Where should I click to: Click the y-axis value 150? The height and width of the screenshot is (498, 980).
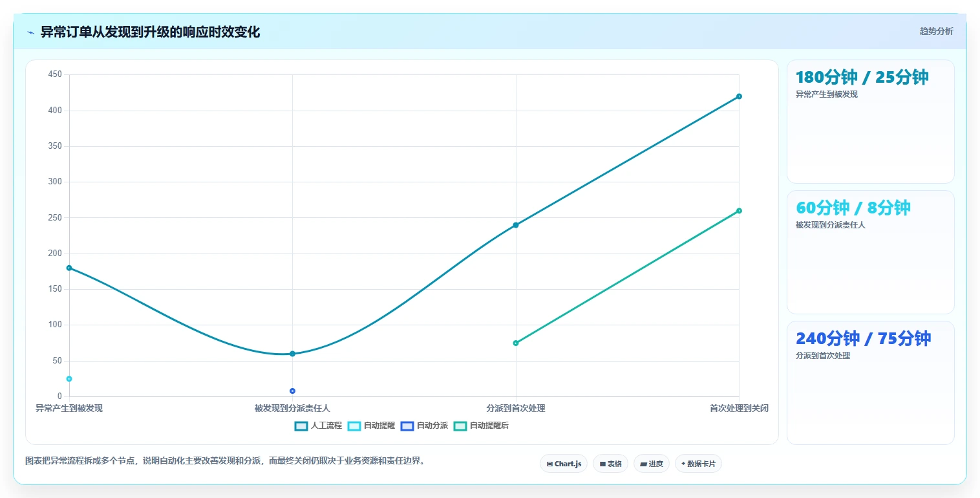[55, 289]
